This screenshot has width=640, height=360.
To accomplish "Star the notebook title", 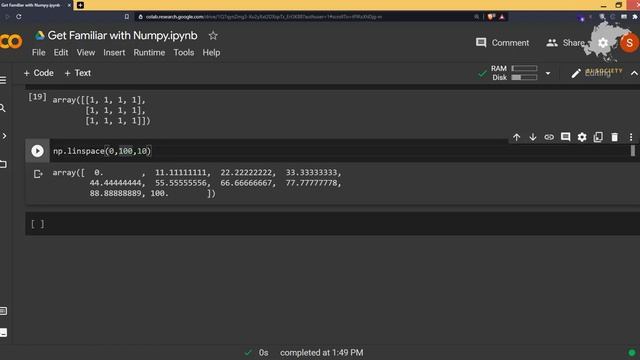I will pos(213,36).
